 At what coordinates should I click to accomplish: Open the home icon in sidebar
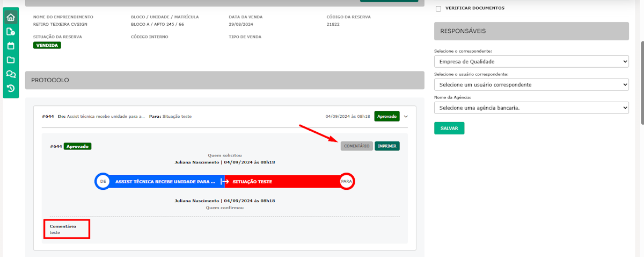click(x=11, y=17)
